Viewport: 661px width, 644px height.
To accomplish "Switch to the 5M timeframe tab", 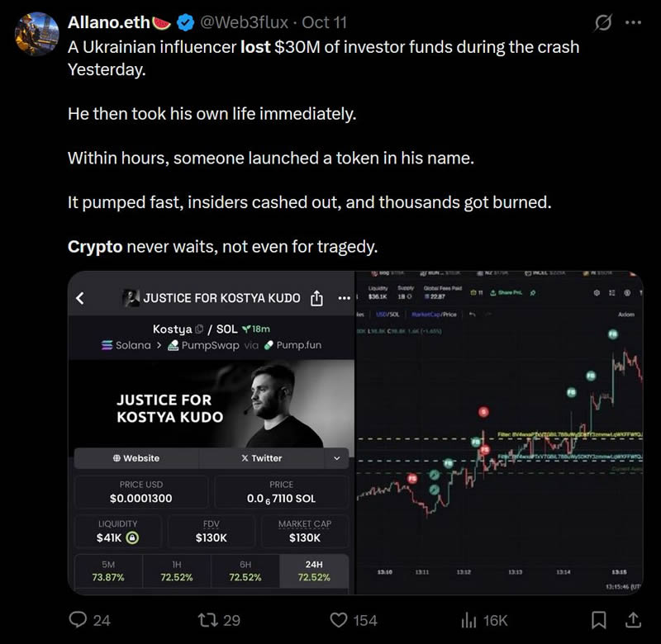I will point(108,571).
